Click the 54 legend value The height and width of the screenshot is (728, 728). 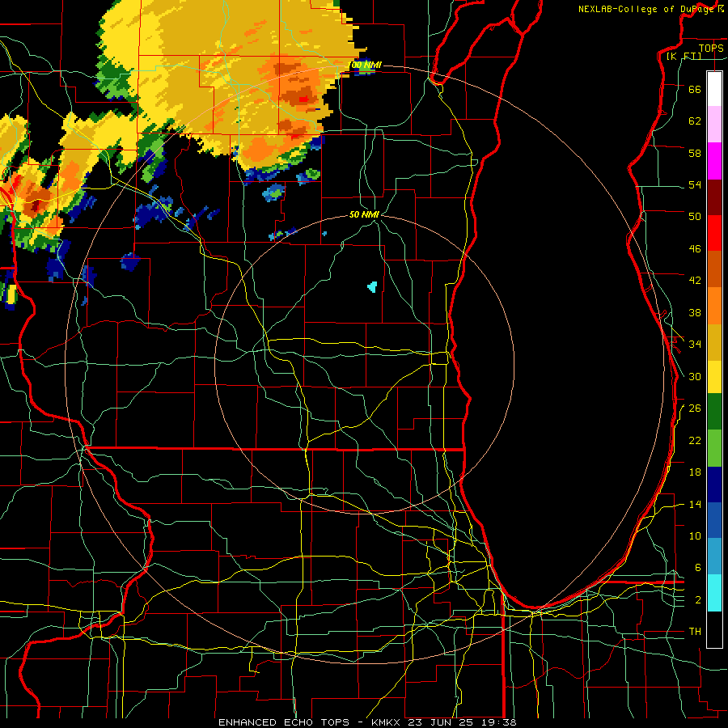695,184
